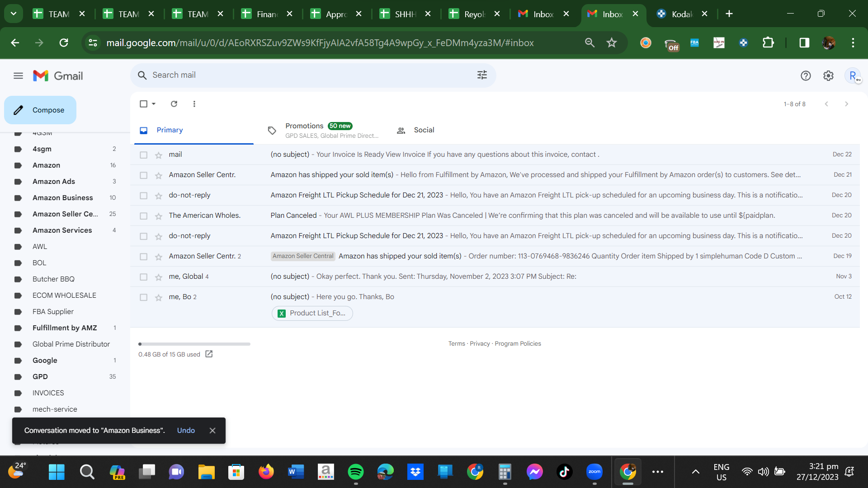Tick the checkbox for Your Invoice Is Ready email
Image resolution: width=868 pixels, height=488 pixels.
click(x=144, y=155)
